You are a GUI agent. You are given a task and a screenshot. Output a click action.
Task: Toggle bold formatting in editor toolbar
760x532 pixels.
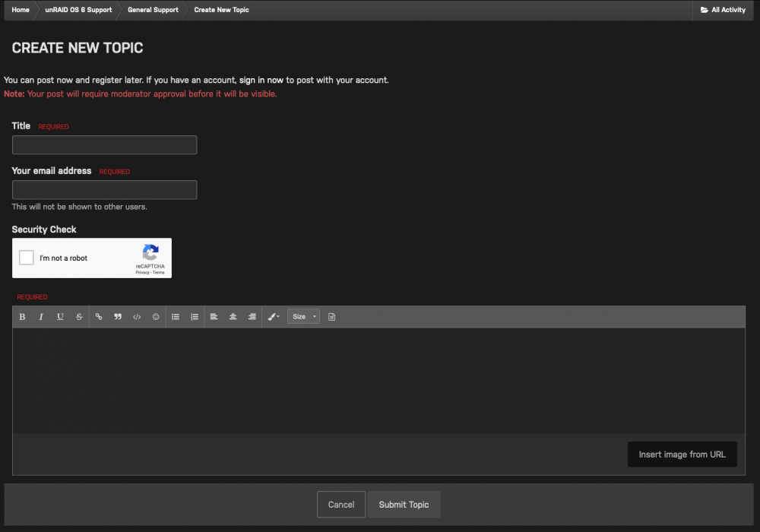click(22, 317)
